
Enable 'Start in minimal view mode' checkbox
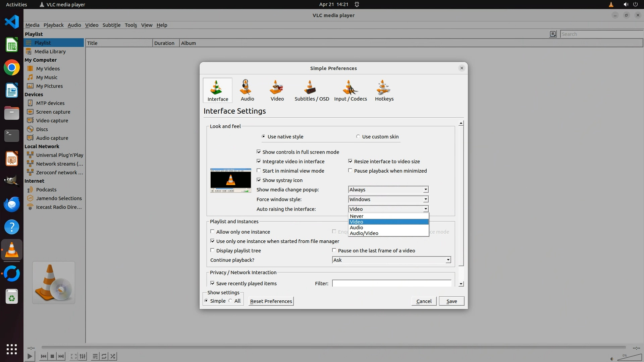tap(259, 171)
